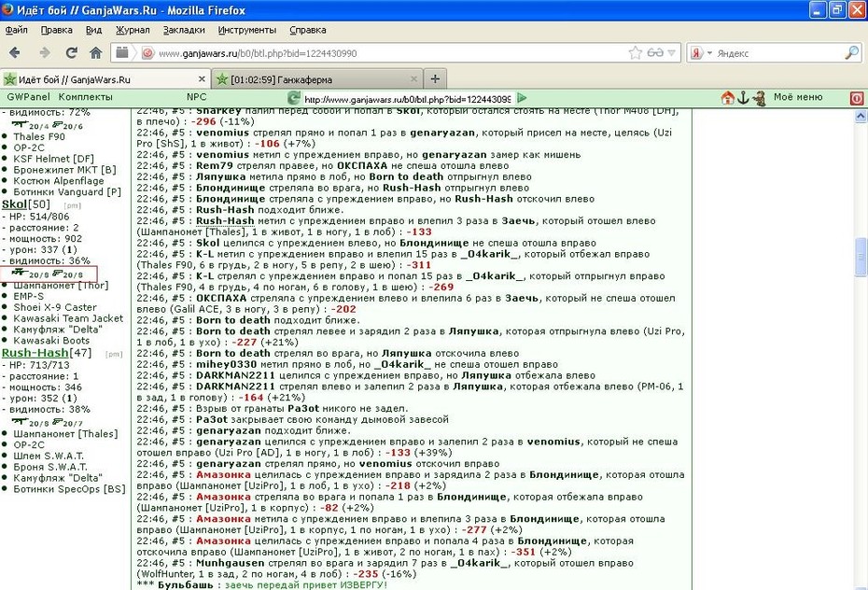Go to Firefox home page icon

tap(96, 52)
